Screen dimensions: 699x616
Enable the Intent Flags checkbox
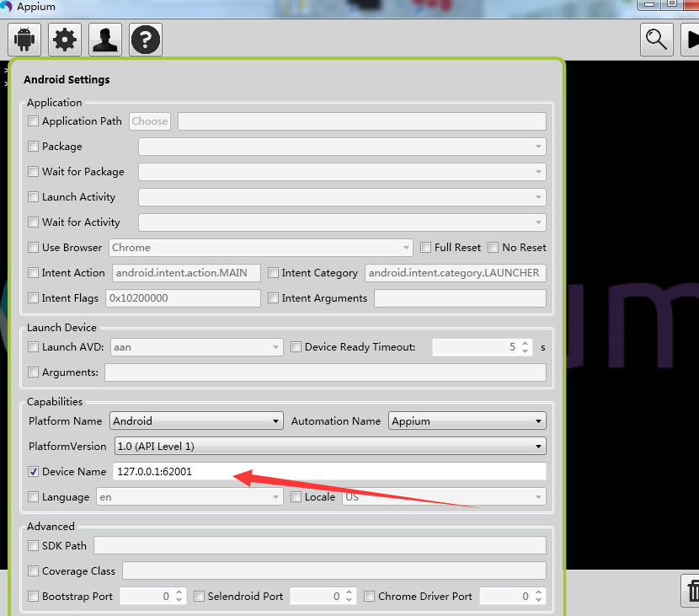tap(34, 298)
